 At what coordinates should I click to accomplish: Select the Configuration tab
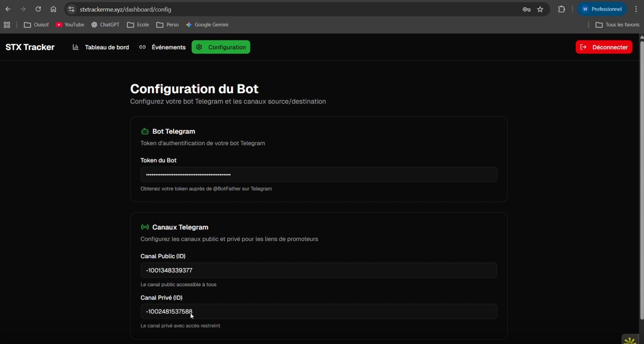click(221, 47)
